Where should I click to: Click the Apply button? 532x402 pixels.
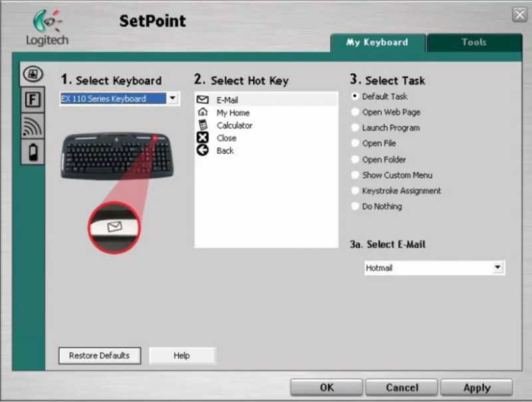pyautogui.click(x=477, y=387)
